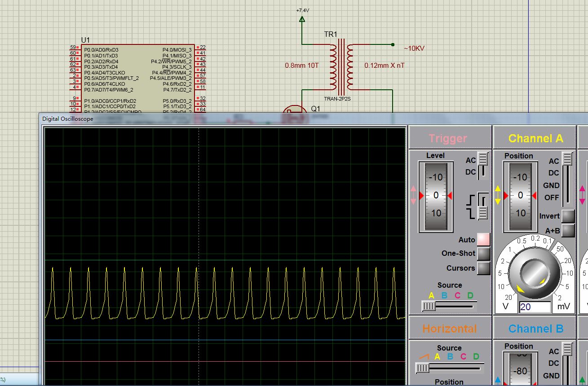This screenshot has height=386, width=588.
Task: Move Horizontal Source selector slider
Action: (422, 368)
